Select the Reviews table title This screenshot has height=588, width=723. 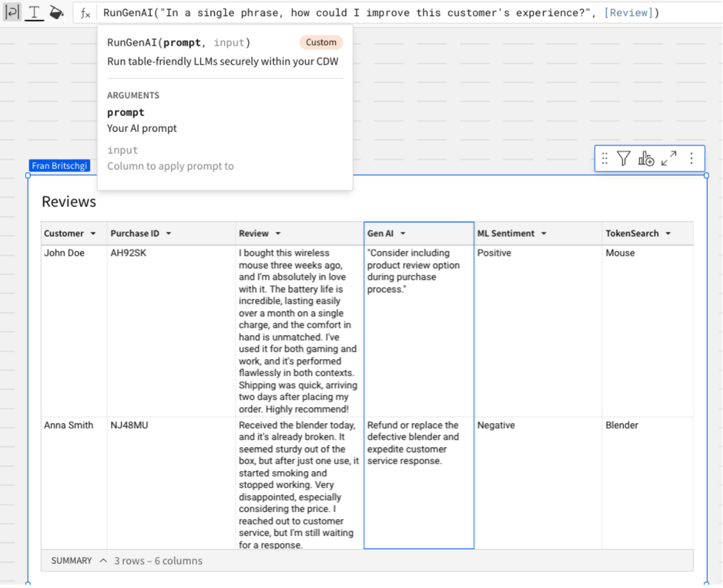tap(69, 202)
